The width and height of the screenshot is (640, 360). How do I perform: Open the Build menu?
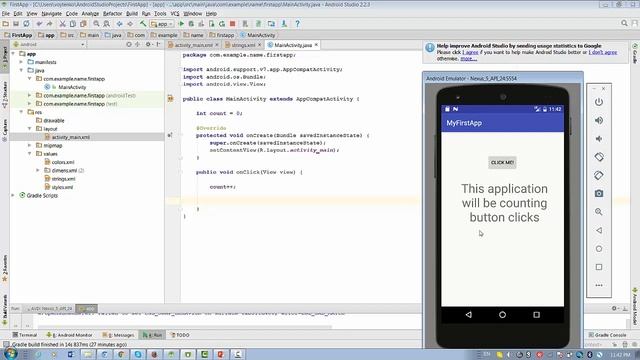coord(132,13)
